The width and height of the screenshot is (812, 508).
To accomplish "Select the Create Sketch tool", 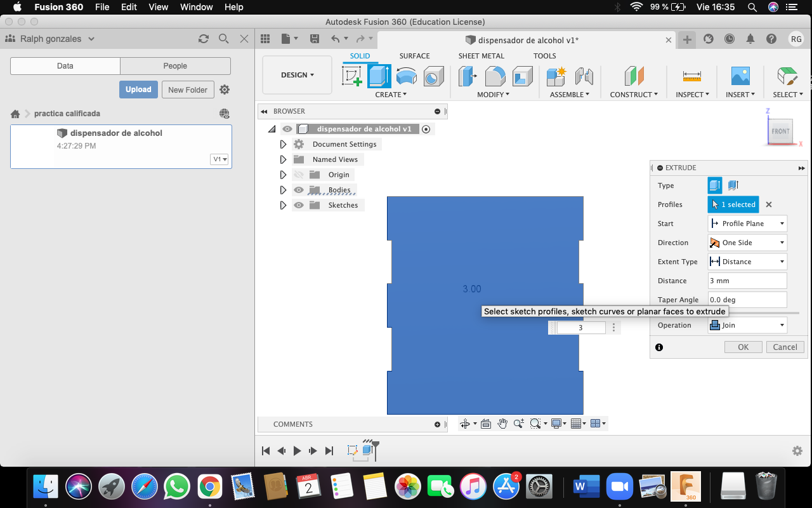I will pyautogui.click(x=352, y=76).
